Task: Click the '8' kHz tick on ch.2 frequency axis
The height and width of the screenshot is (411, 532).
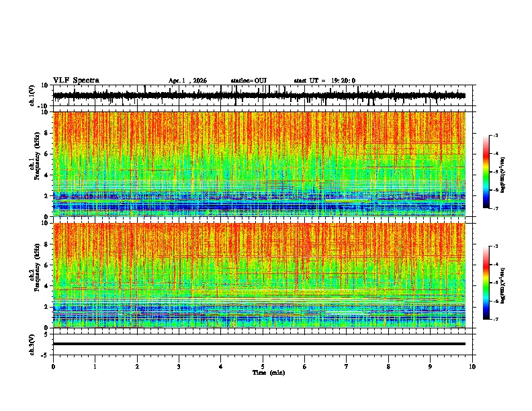Action: 46,244
